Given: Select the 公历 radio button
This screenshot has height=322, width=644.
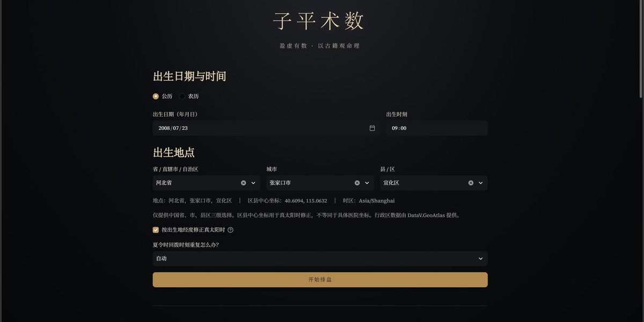Looking at the screenshot, I should 156,97.
